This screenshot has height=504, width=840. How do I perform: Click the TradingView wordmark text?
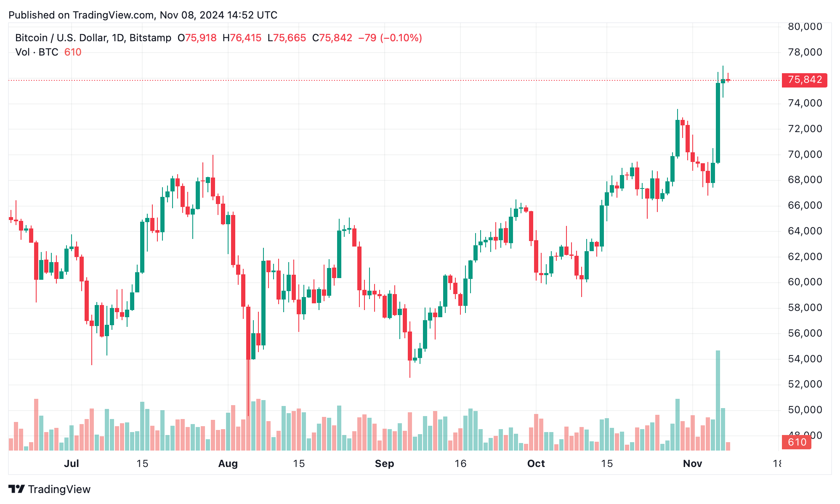[59, 489]
